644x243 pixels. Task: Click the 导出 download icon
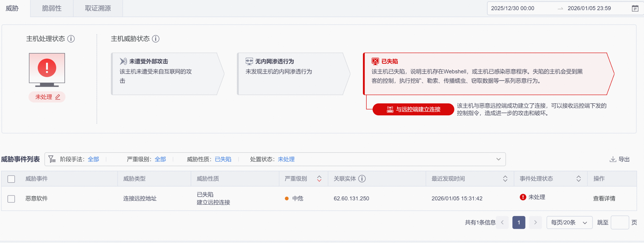pos(612,159)
